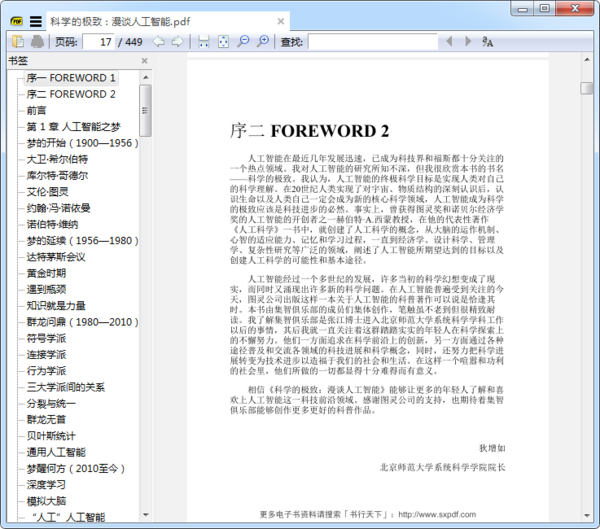The image size is (600, 529).
Task: Click the search text field
Action: point(372,41)
